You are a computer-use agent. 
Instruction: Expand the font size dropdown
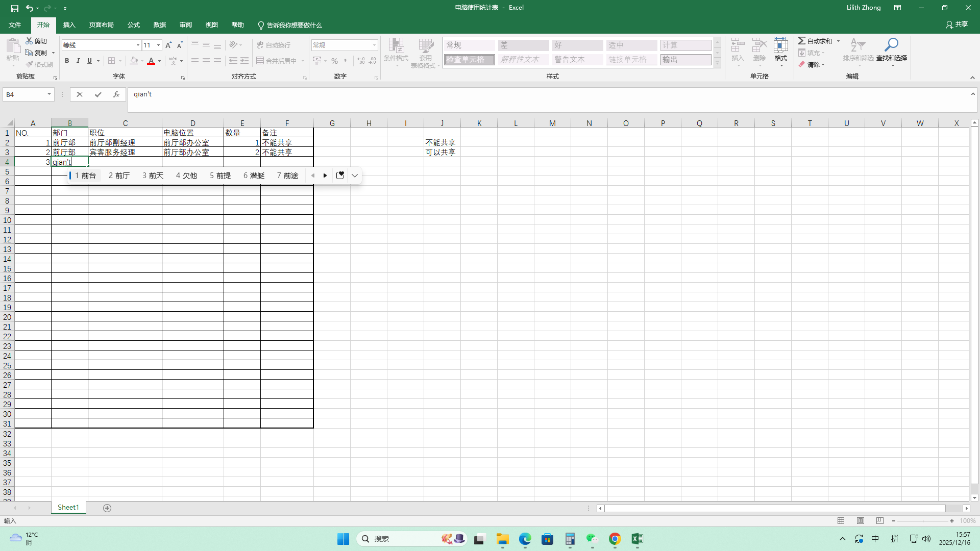(158, 45)
